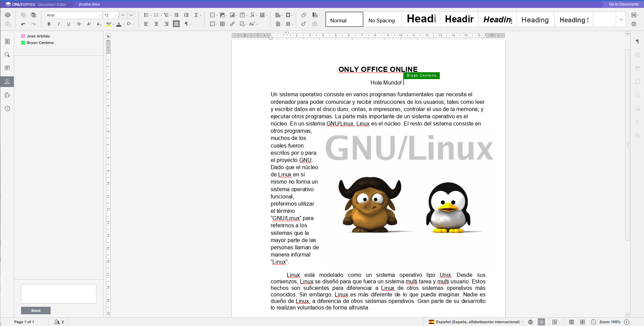
Task: Toggle underline formatting
Action: point(69,24)
